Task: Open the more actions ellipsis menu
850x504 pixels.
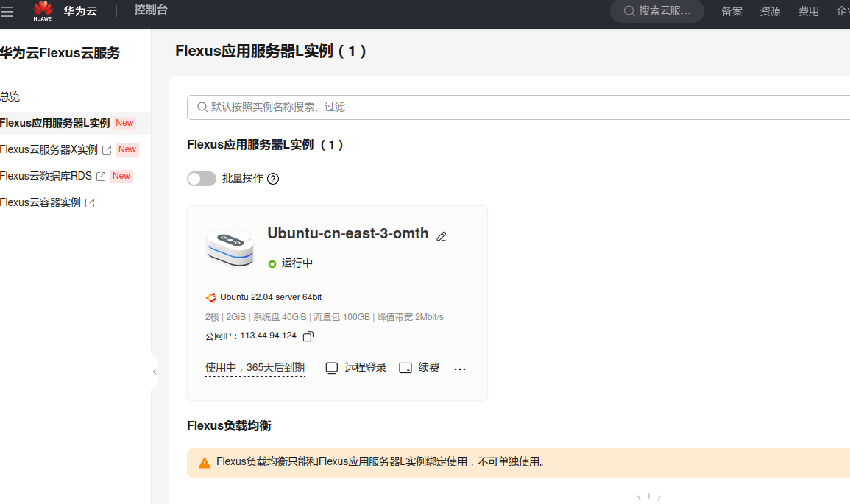Action: (x=460, y=369)
